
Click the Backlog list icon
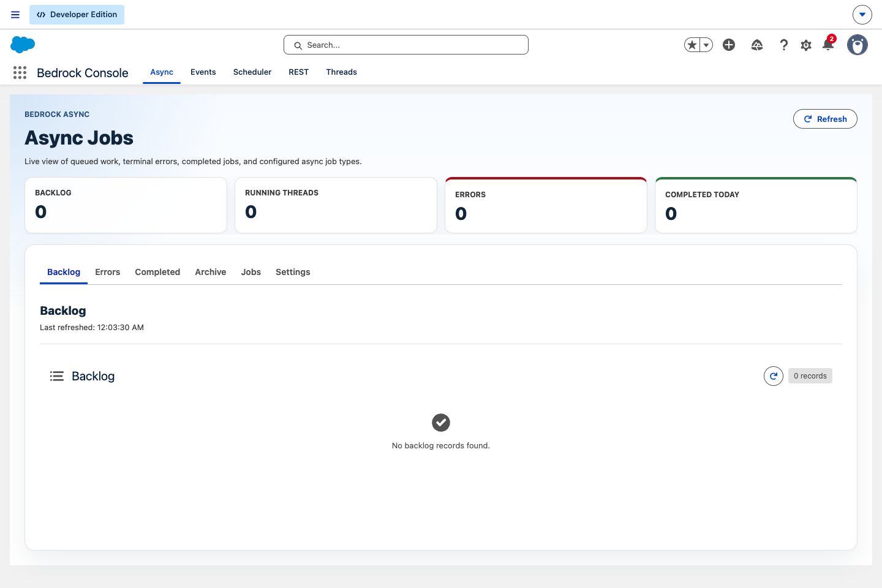point(57,376)
